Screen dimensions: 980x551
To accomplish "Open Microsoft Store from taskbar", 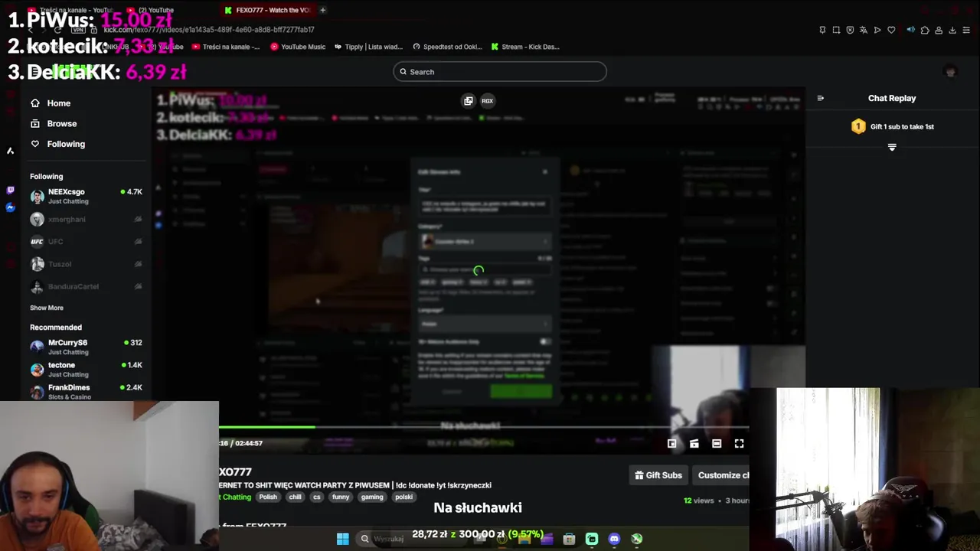I will tap(569, 539).
